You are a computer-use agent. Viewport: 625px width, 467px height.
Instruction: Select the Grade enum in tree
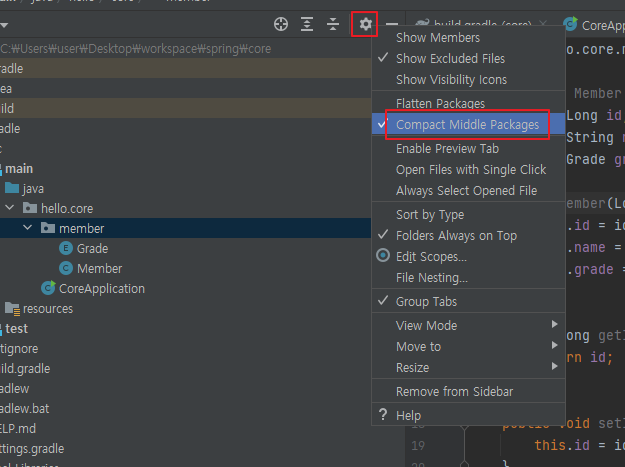click(x=92, y=249)
